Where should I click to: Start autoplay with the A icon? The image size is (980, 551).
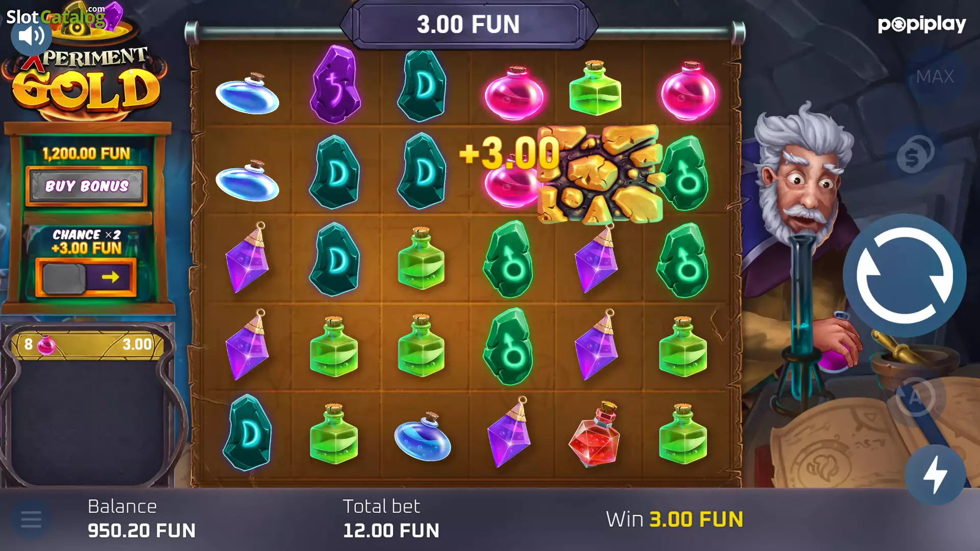click(x=916, y=397)
